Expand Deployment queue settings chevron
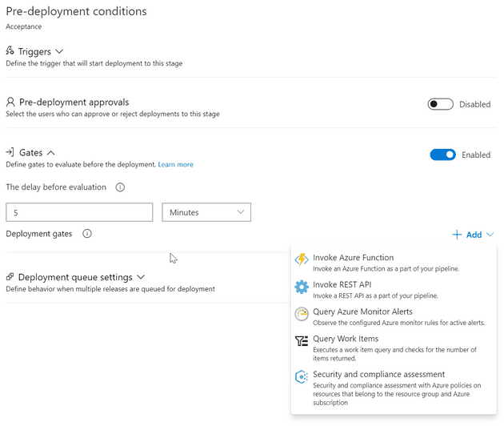This screenshot has height=426, width=504. coord(141,277)
